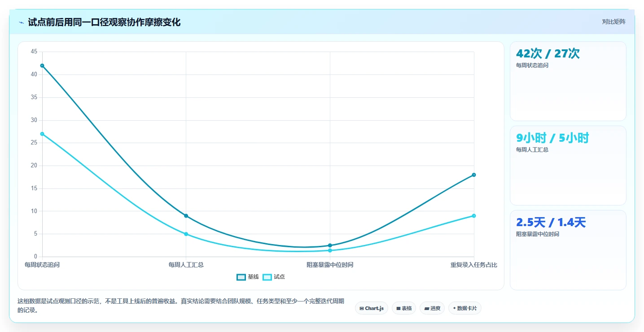Click pilot data point at 重复录入任务占比
Screen dimensions: 644x332
tap(474, 216)
